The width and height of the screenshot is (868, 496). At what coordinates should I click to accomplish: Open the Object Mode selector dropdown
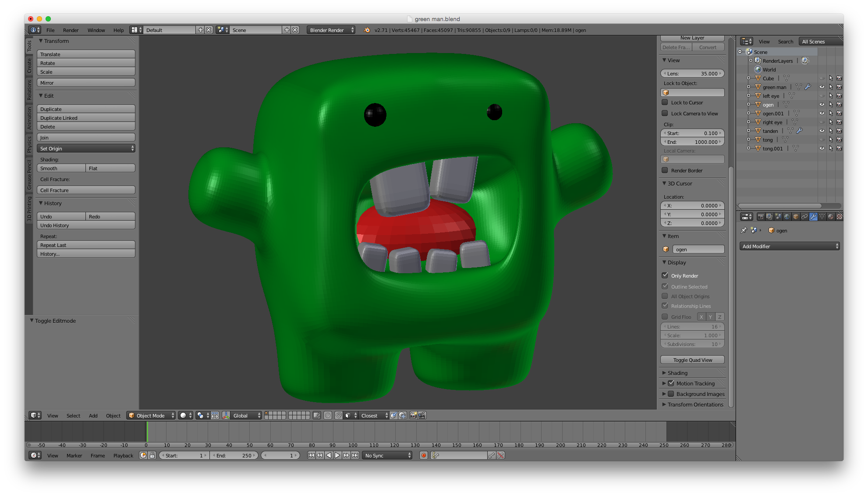(x=151, y=415)
